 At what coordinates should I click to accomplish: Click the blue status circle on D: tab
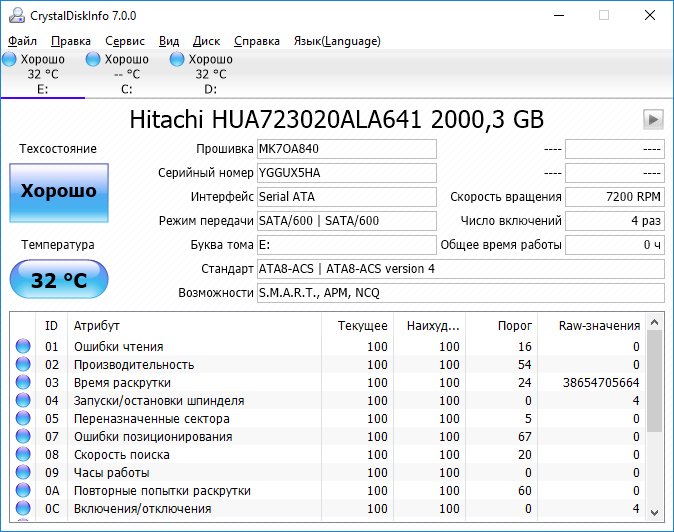(x=177, y=59)
